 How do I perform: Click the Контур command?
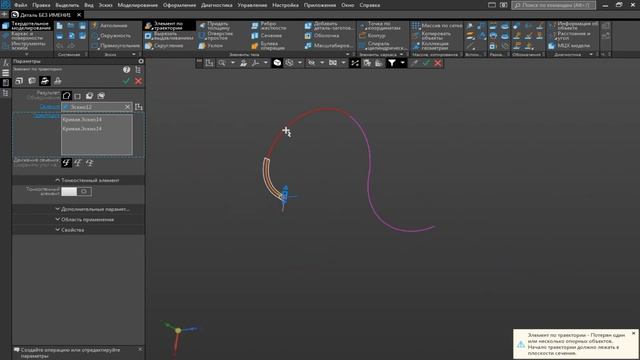(x=372, y=36)
